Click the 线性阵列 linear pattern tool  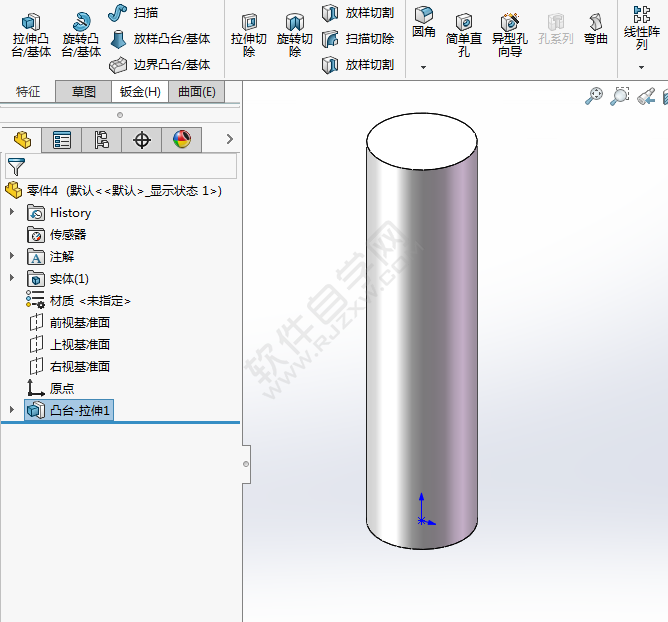coord(642,28)
